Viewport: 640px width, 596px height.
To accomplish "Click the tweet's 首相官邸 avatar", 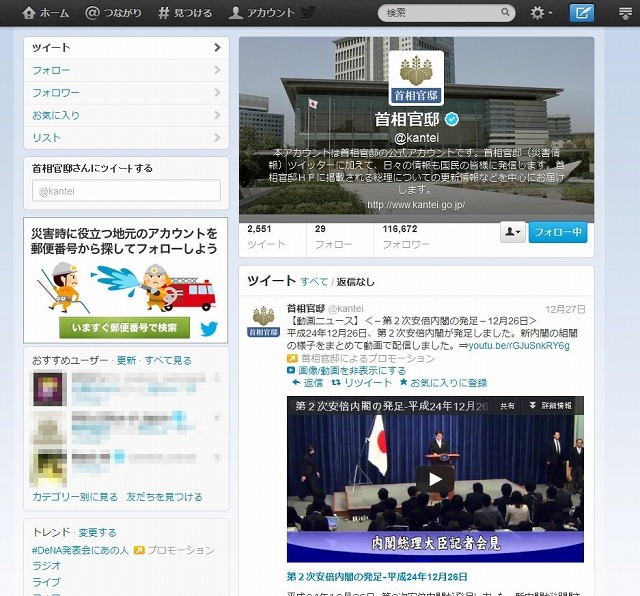I will point(263,322).
